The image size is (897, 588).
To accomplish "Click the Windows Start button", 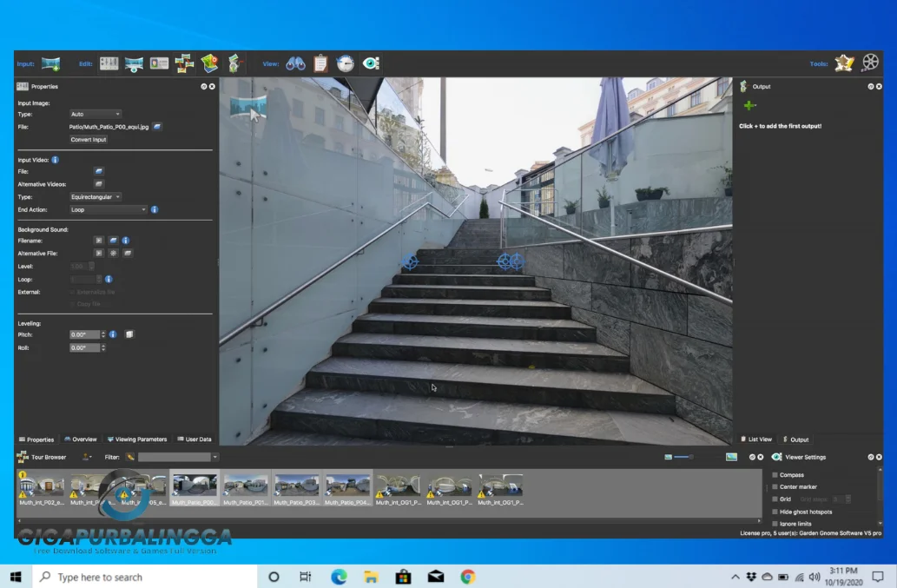I will click(x=16, y=577).
